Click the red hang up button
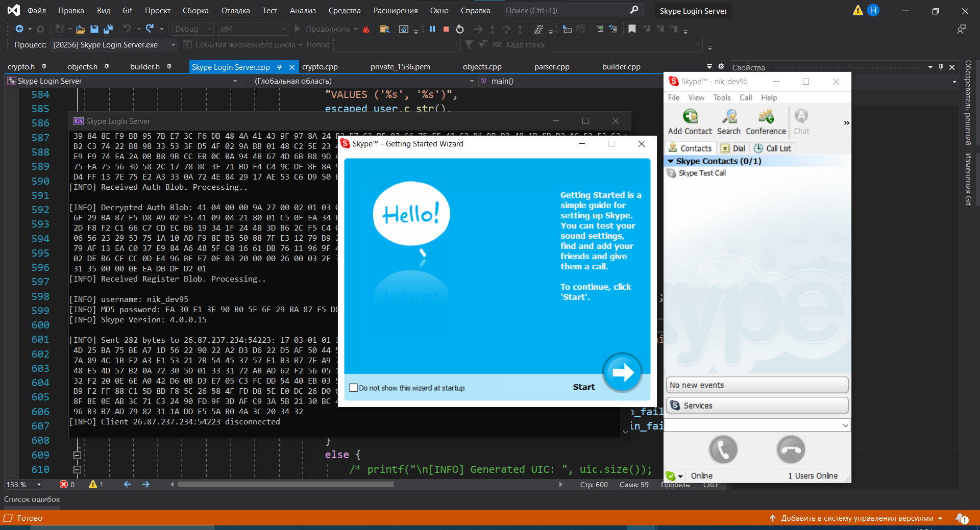This screenshot has height=530, width=980. tap(791, 449)
